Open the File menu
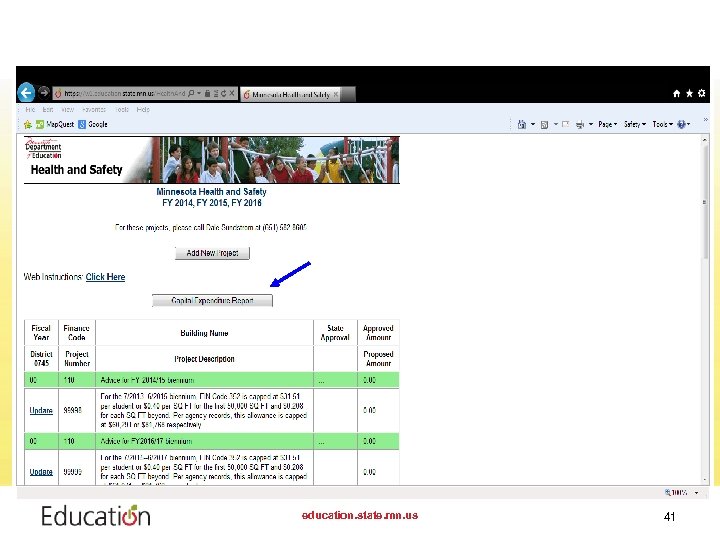Viewport: 720px width, 540px height. click(30, 109)
